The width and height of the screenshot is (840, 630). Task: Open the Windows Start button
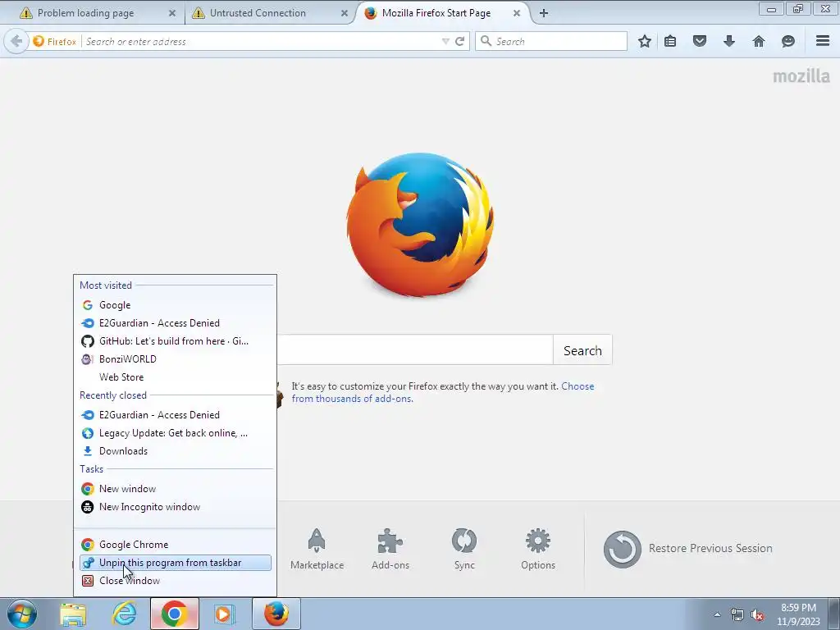click(x=22, y=614)
